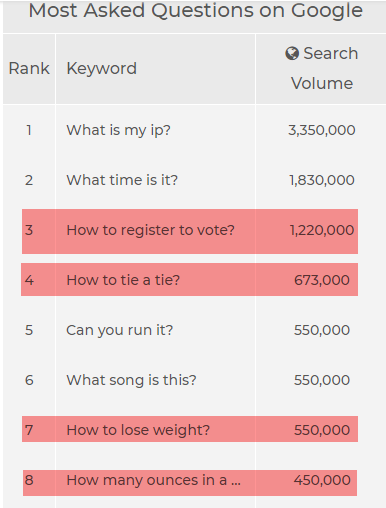The width and height of the screenshot is (386, 508).
Task: Click the 1,220,000 search volume cell
Action: (322, 230)
